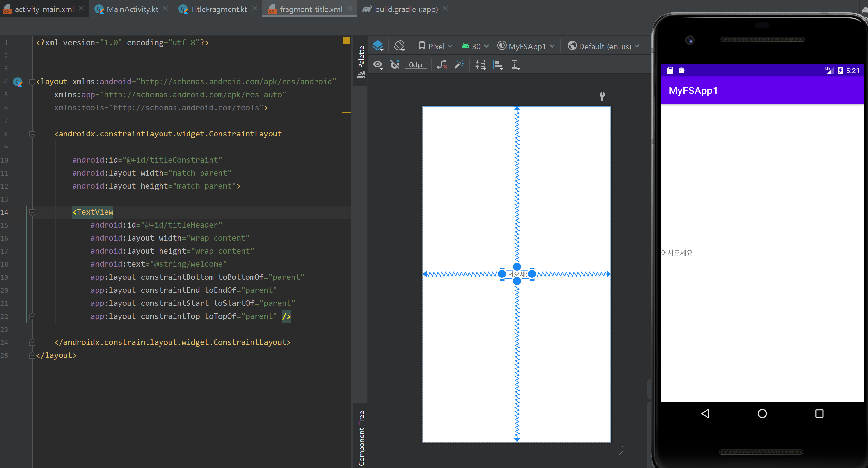Open the Guidelines tool icon
Viewport: 868px width, 468px height.
[515, 64]
